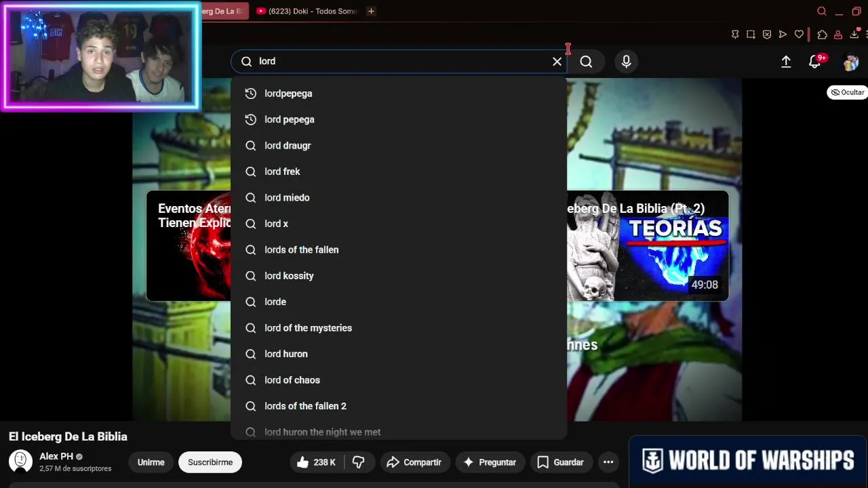
Task: Open the Alex PH channel avatar
Action: [20, 462]
